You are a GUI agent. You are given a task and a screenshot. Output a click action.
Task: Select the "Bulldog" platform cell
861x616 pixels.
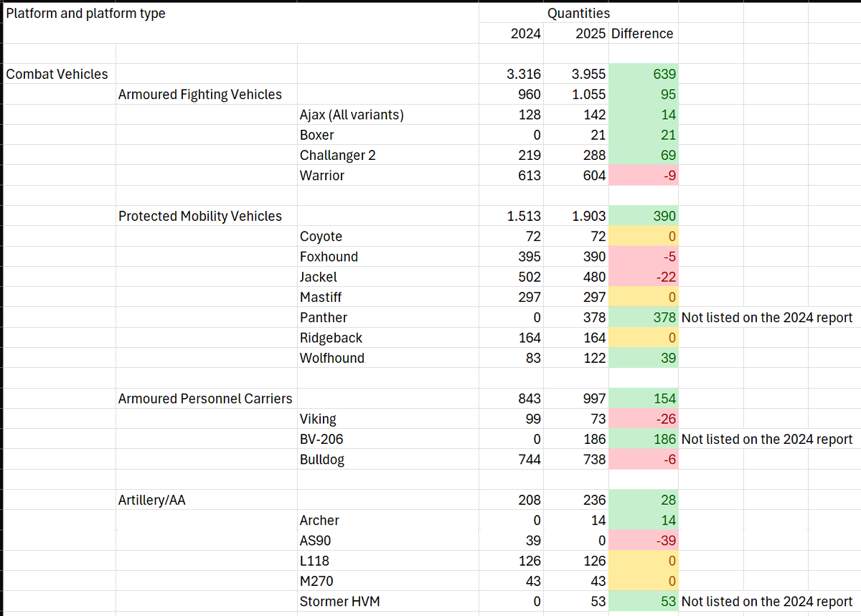[387, 459]
